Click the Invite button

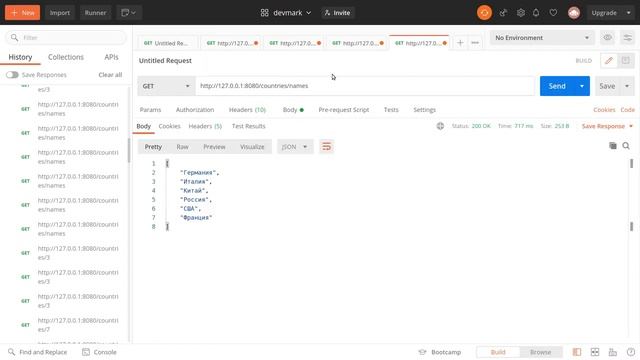[338, 13]
